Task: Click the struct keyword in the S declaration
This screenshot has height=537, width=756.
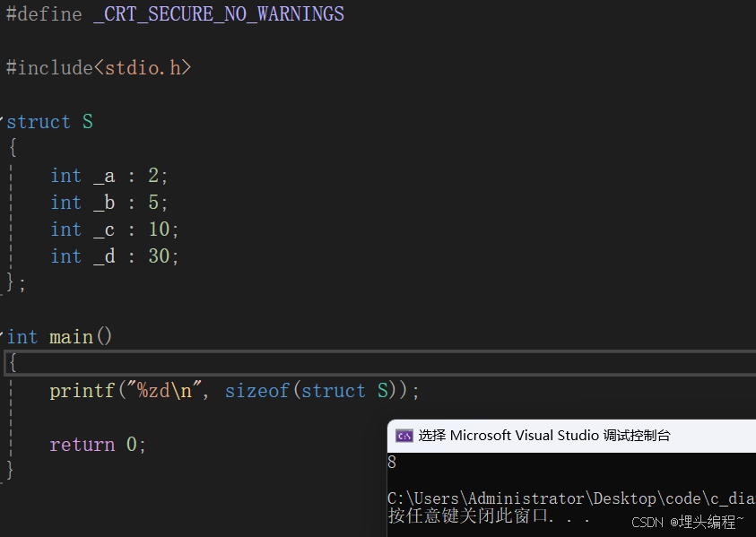Action: pos(38,122)
